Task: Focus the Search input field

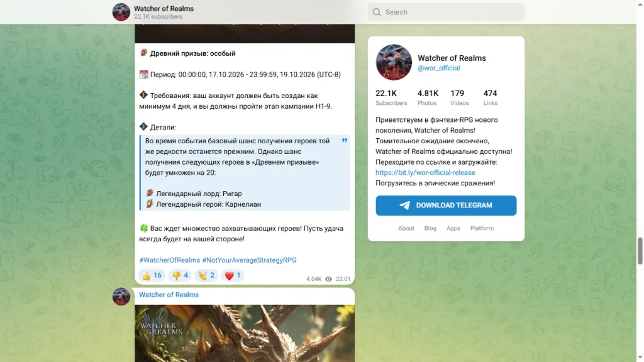Action: click(x=446, y=12)
